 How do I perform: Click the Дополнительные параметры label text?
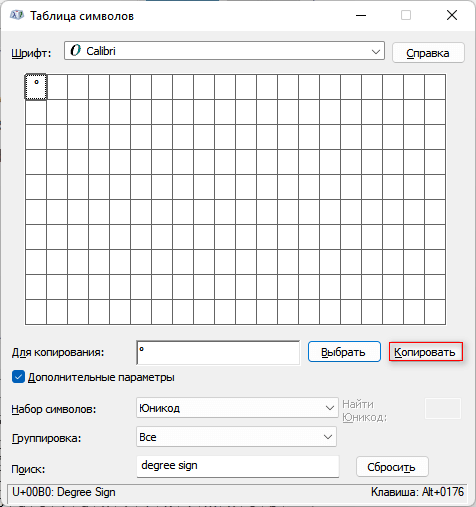point(101,377)
